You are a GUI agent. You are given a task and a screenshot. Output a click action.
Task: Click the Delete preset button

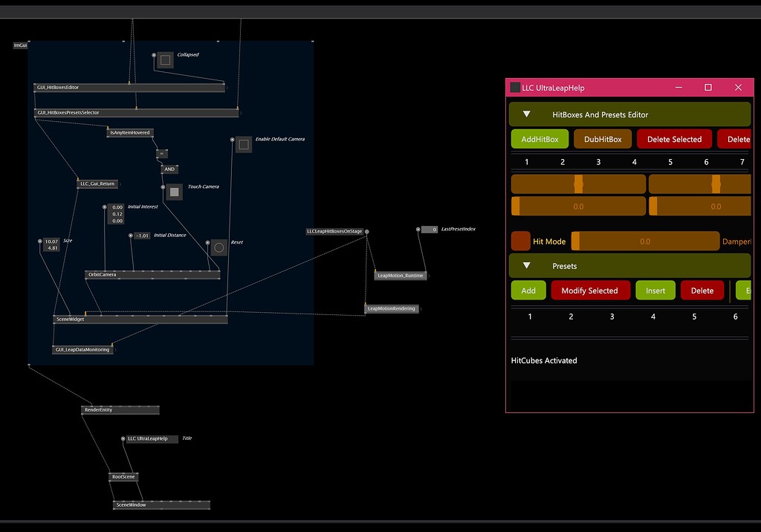(702, 291)
